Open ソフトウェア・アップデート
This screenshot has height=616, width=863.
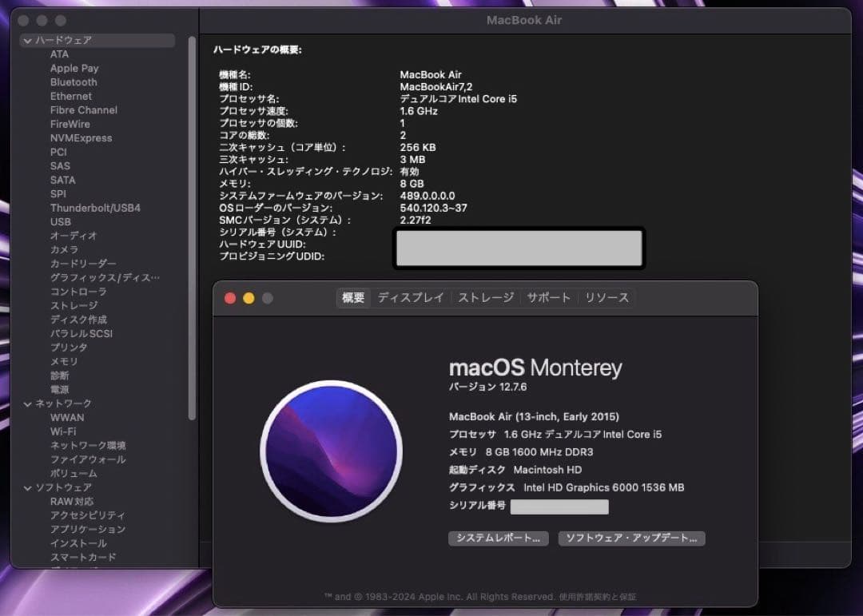click(631, 539)
